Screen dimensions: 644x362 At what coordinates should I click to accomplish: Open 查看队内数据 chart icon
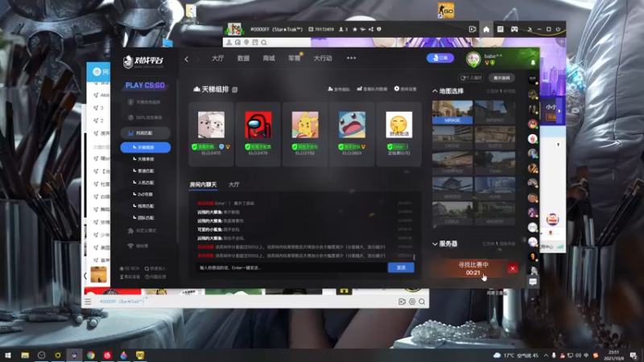[372, 88]
